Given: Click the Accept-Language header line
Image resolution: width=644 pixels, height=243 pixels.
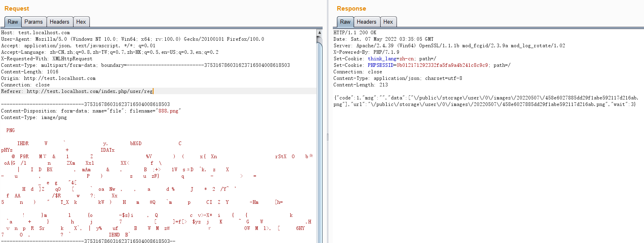Looking at the screenshot, I should [x=110, y=52].
